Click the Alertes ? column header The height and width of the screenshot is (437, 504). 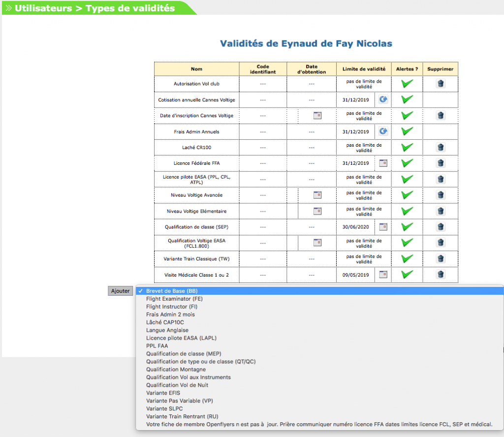pyautogui.click(x=407, y=69)
